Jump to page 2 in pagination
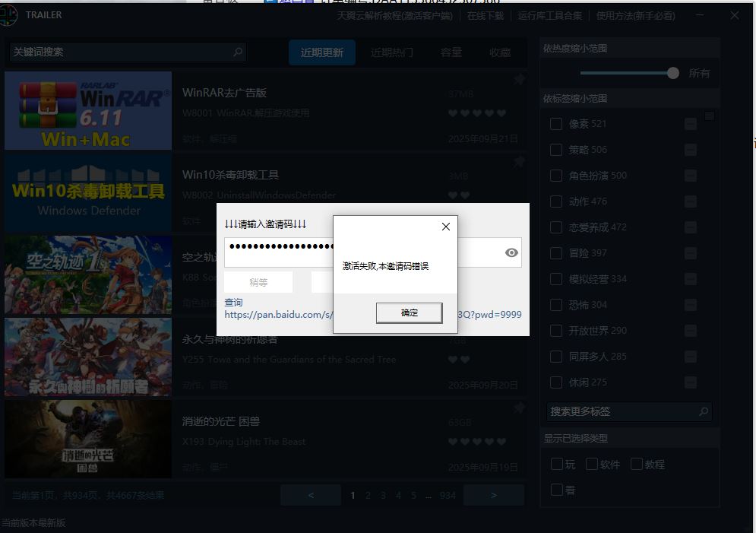Screen dimensions: 756x533 (368, 496)
